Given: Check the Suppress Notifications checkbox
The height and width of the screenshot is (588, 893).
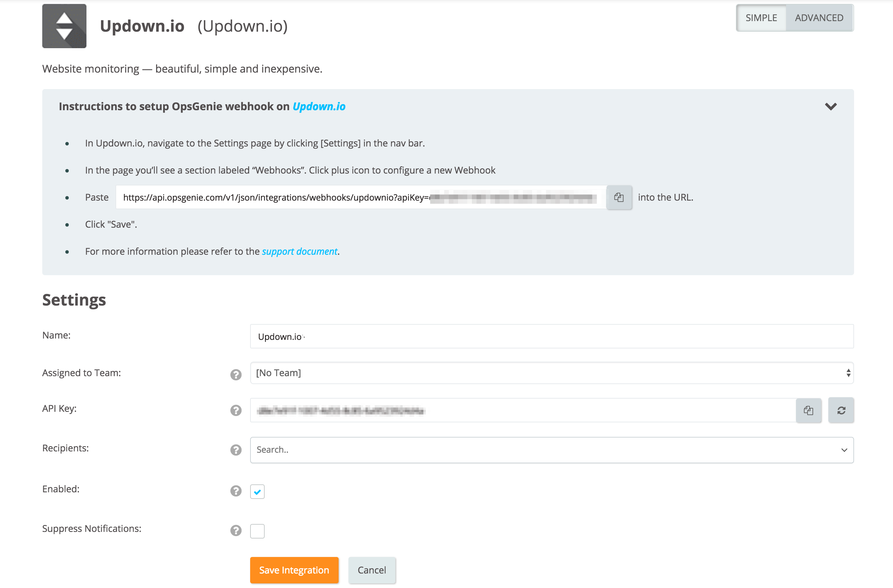Looking at the screenshot, I should point(257,531).
